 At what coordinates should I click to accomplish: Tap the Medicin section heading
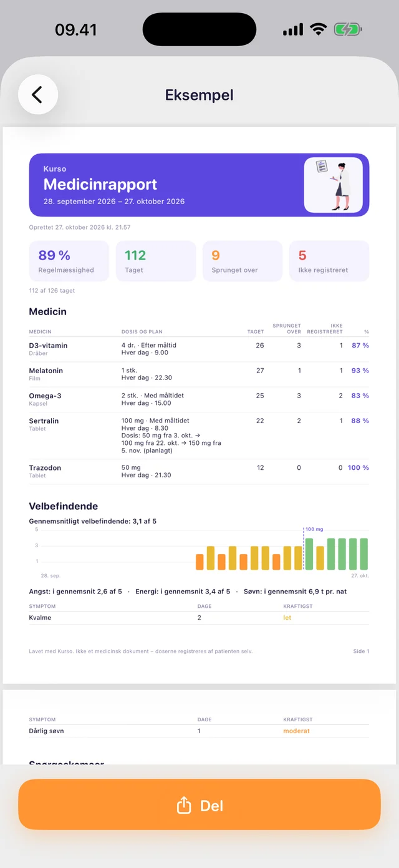[x=48, y=311]
